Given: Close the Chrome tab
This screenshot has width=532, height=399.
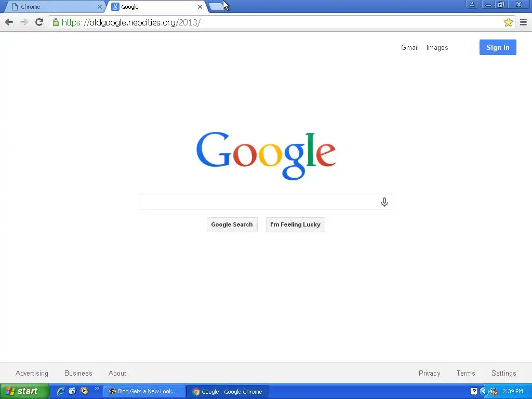Looking at the screenshot, I should click(99, 7).
